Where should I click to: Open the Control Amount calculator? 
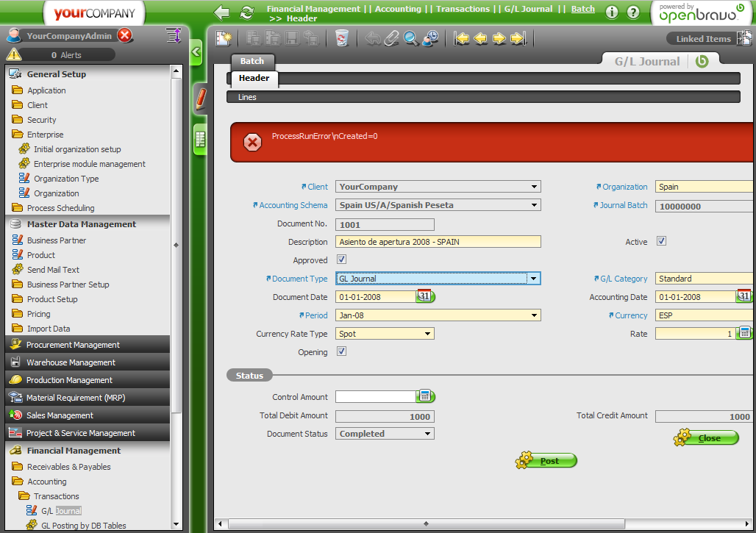(x=425, y=397)
